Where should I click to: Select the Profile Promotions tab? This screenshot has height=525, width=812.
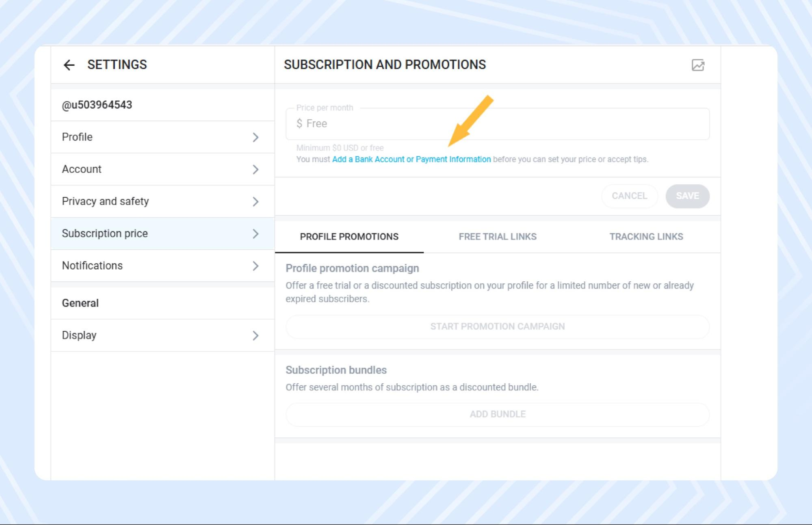click(349, 237)
